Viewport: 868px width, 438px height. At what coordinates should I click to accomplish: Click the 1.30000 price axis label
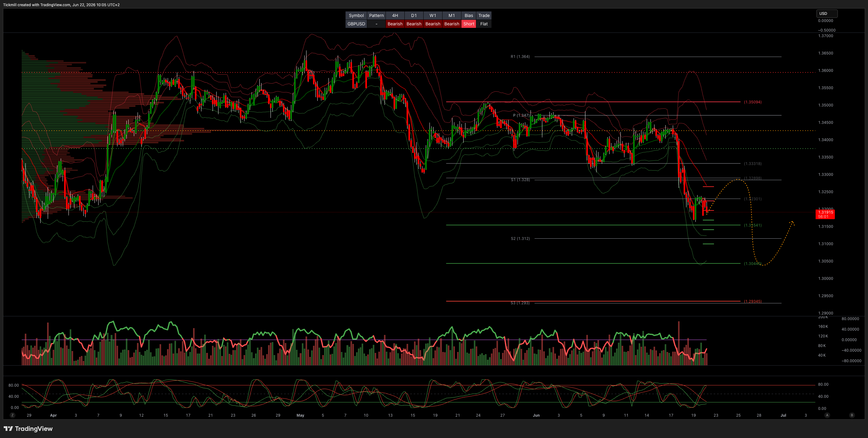pos(825,279)
